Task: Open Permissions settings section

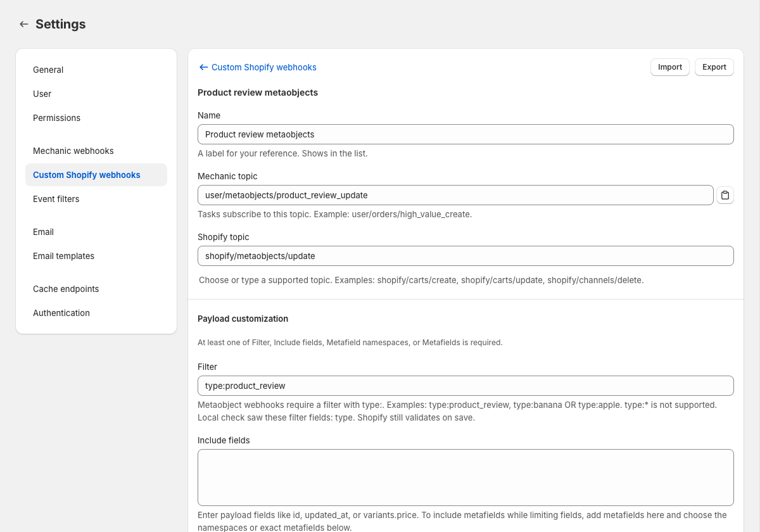Action: (x=96, y=118)
